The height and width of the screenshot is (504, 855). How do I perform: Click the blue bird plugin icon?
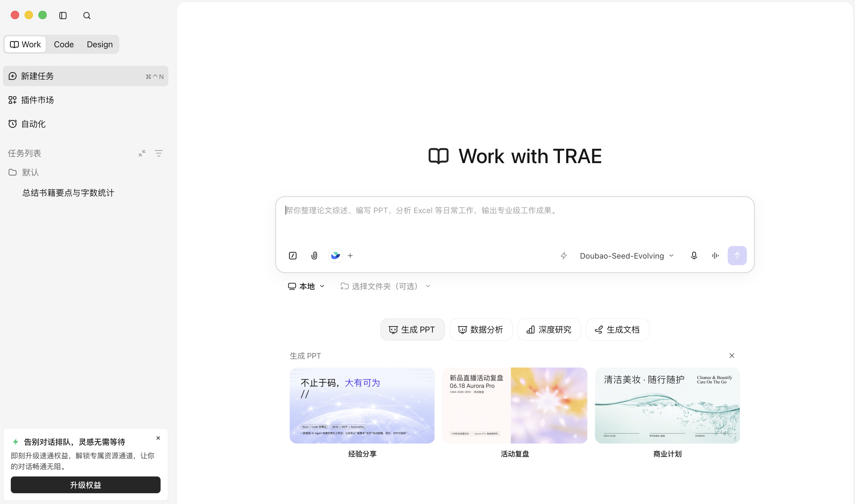click(336, 256)
